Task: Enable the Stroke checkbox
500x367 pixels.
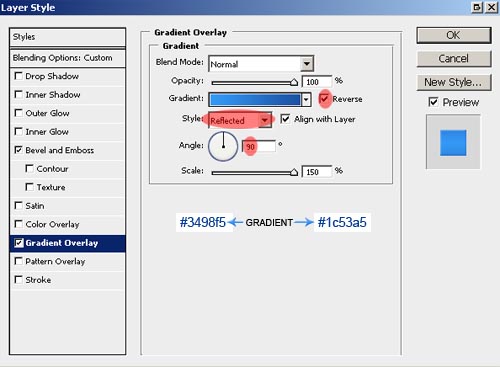Action: coord(19,279)
